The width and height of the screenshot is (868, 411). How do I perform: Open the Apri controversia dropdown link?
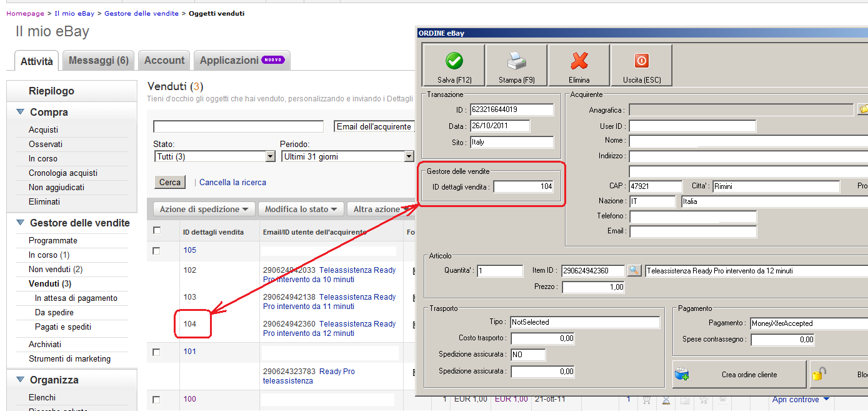801,399
